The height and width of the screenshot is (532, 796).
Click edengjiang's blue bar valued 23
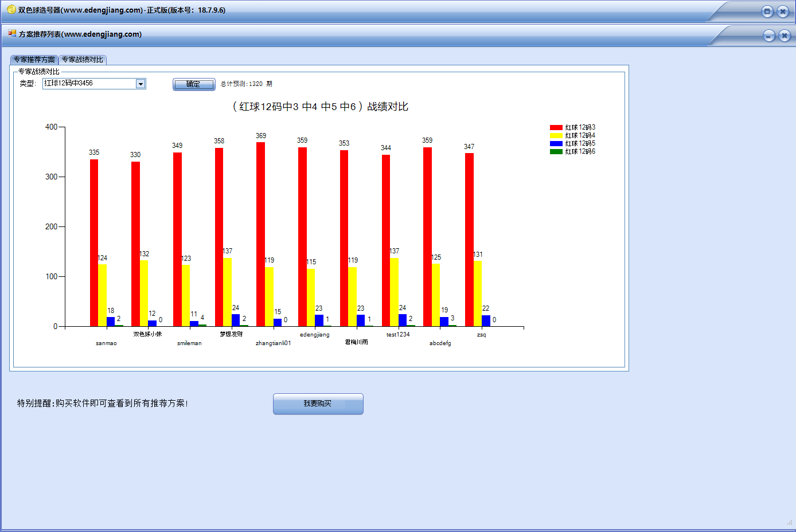[319, 320]
